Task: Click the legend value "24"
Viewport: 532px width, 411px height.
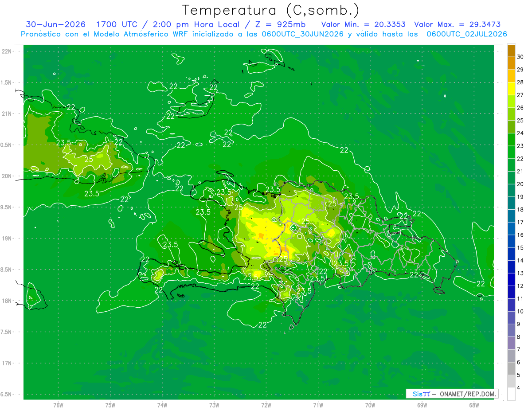Action: tap(520, 133)
